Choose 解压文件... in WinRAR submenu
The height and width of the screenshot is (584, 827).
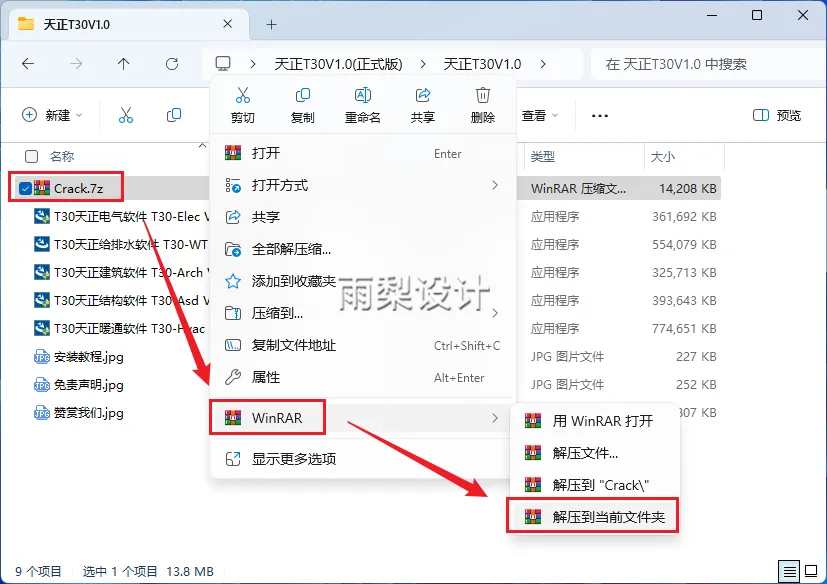pyautogui.click(x=594, y=453)
